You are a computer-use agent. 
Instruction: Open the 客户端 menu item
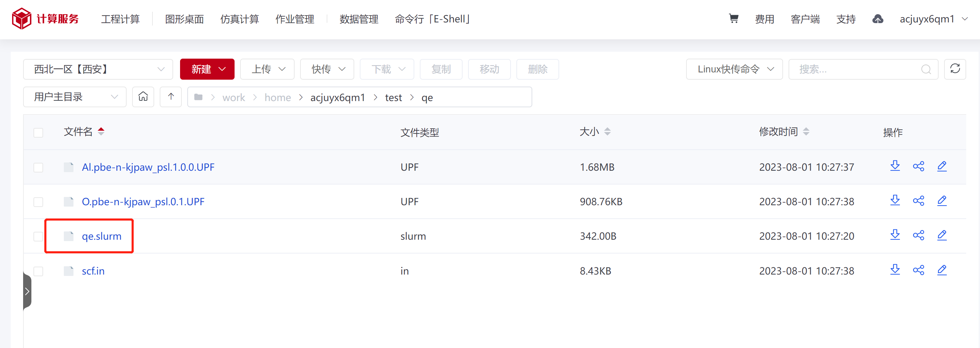click(x=805, y=19)
